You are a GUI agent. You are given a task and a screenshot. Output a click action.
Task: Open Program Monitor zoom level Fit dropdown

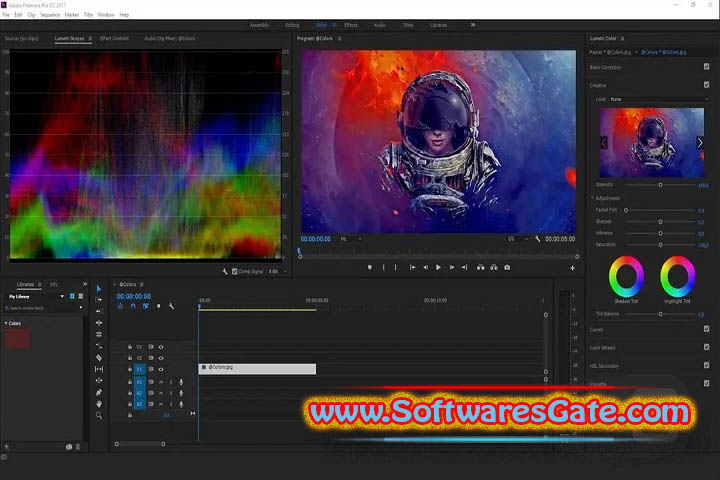click(351, 239)
